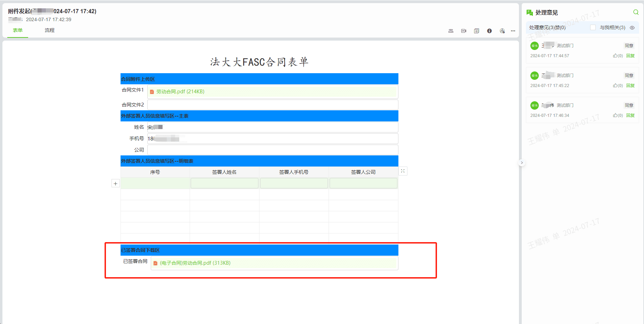Viewport: 644px width, 324px height.
Task: Click the 手机号 input field
Action: click(273, 139)
